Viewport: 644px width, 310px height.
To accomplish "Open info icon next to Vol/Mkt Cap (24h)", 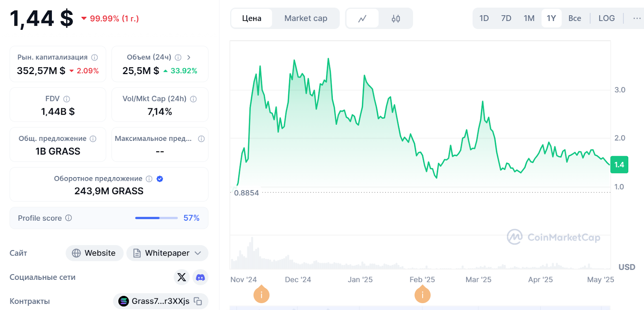I will pyautogui.click(x=193, y=99).
